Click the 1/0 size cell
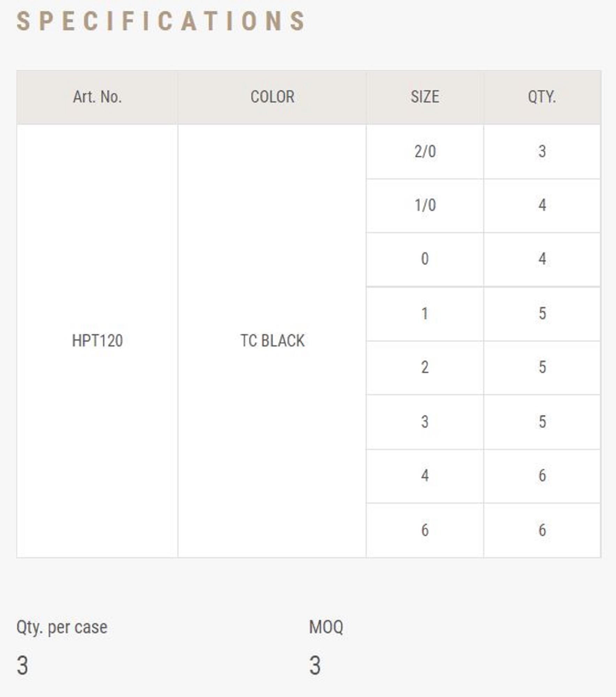Screen dimensions: 616x697 425,205
